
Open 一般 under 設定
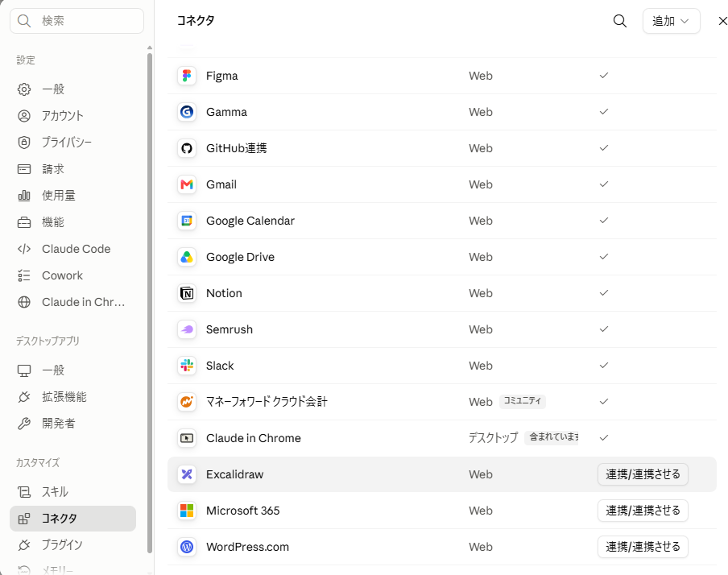pos(73,89)
